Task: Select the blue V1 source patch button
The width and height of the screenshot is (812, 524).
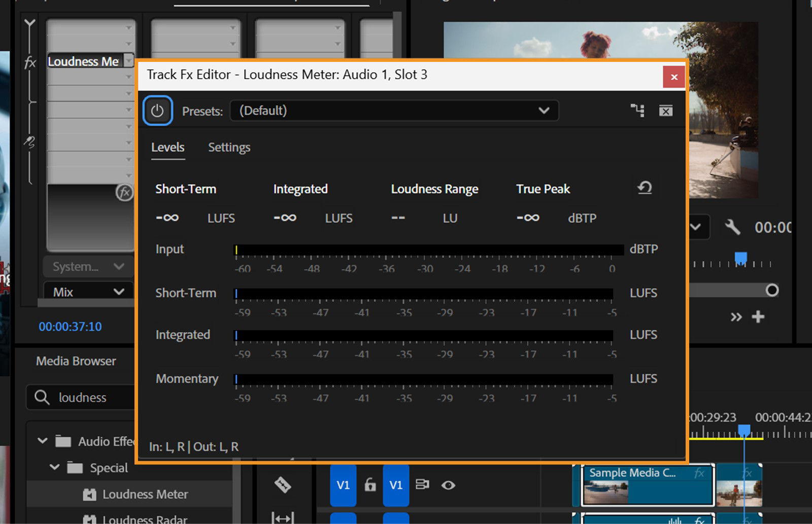Action: tap(343, 485)
